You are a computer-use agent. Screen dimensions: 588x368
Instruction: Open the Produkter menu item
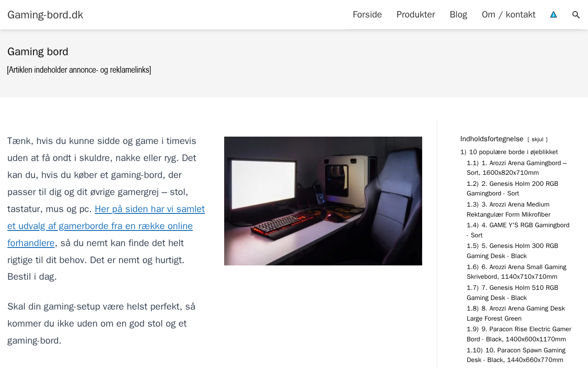[416, 15]
